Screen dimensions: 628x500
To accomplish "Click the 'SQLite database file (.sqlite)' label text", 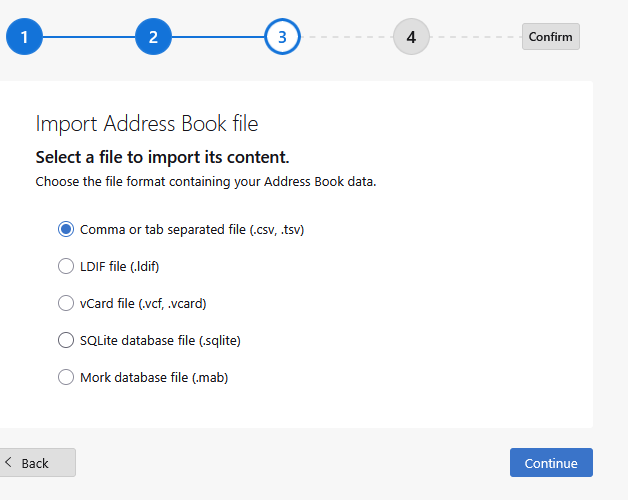I will (160, 340).
